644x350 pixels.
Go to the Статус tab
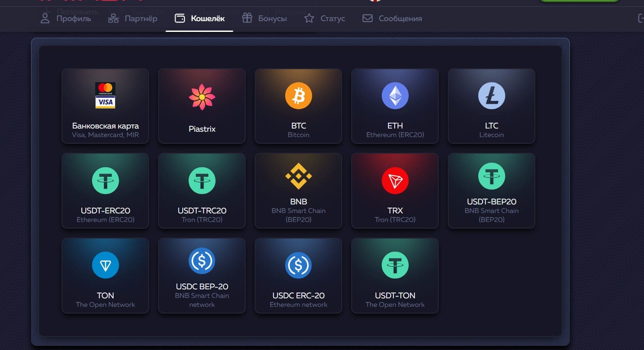(325, 18)
